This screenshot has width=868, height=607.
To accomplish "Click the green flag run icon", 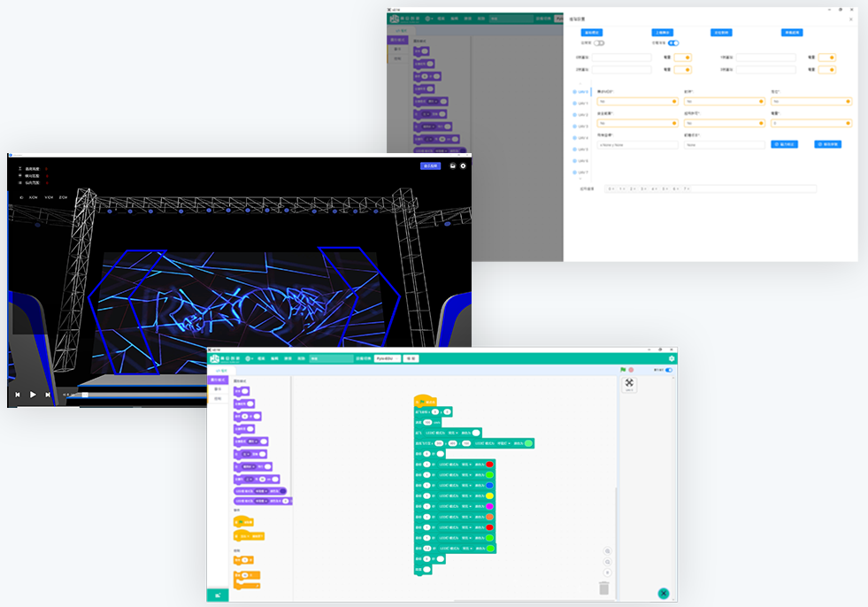I will coord(623,370).
